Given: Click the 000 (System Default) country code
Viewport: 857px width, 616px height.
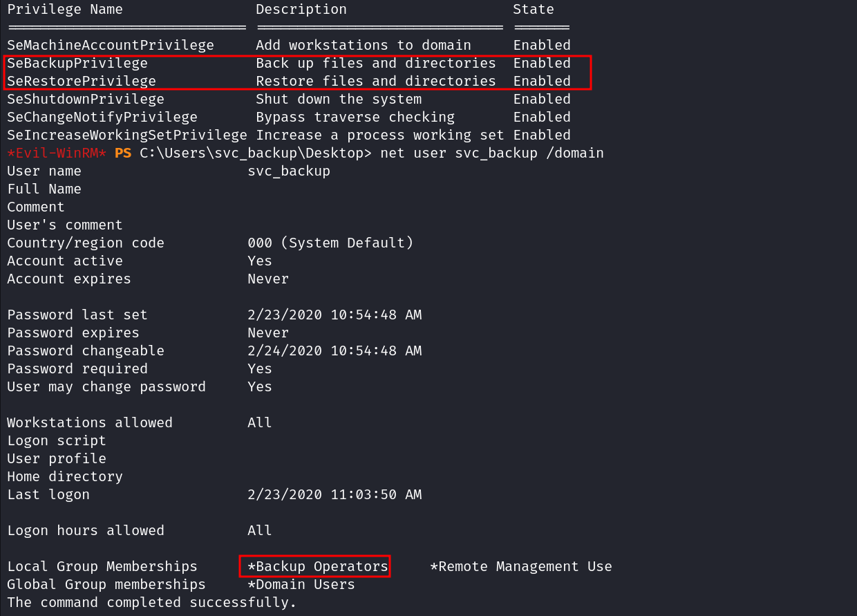Looking at the screenshot, I should pos(330,243).
